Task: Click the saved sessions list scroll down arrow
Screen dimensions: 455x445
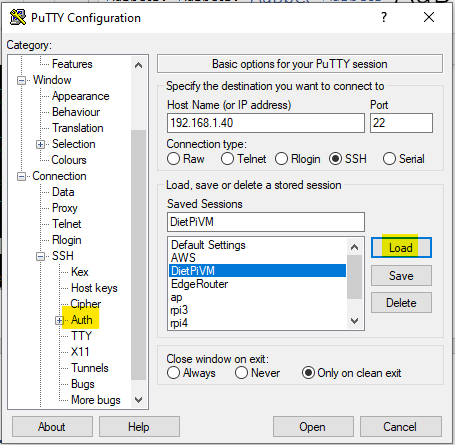Action: (354, 321)
